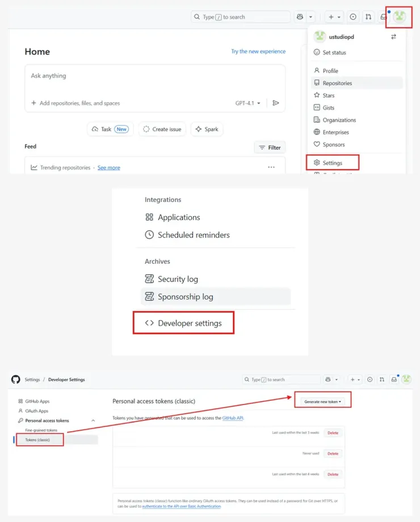Click search box on Home page header
The width and height of the screenshot is (420, 522).
[241, 16]
